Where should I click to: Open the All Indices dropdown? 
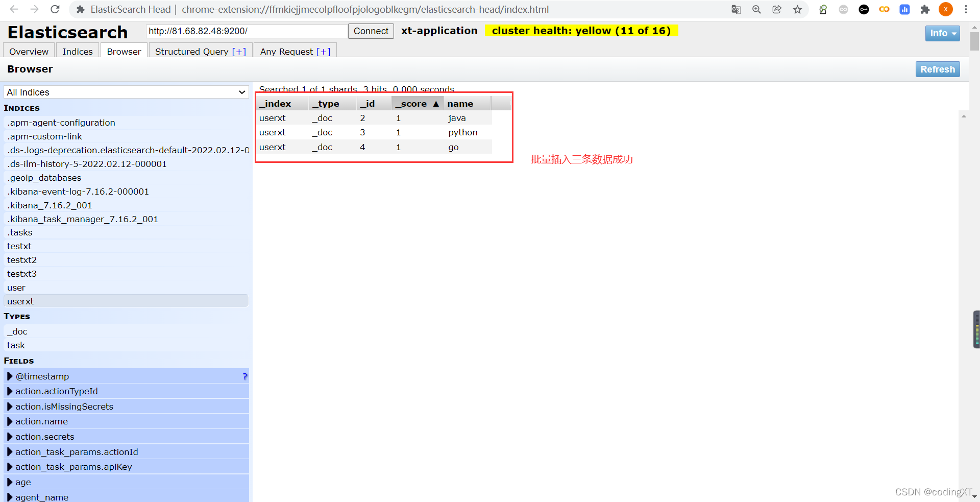pos(126,92)
